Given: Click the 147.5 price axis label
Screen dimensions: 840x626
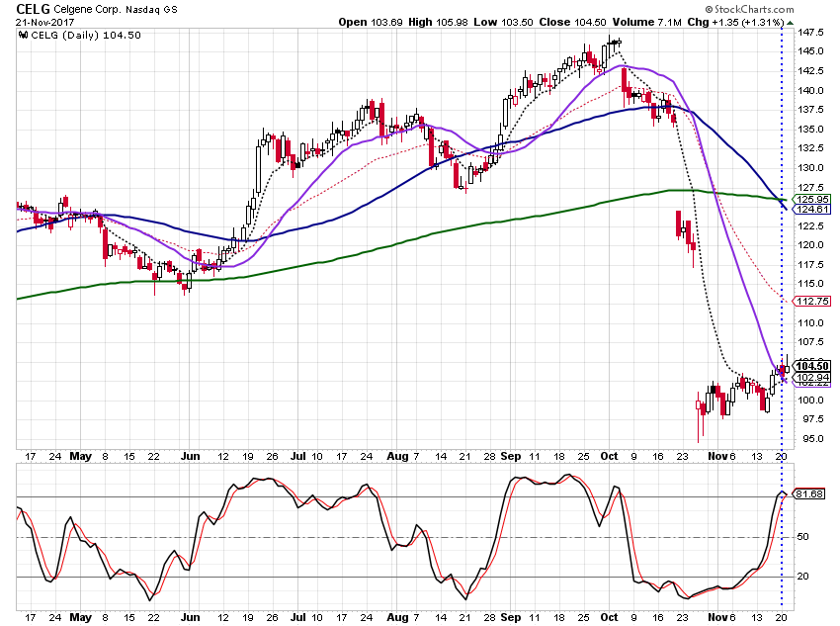Looking at the screenshot, I should tap(810, 33).
